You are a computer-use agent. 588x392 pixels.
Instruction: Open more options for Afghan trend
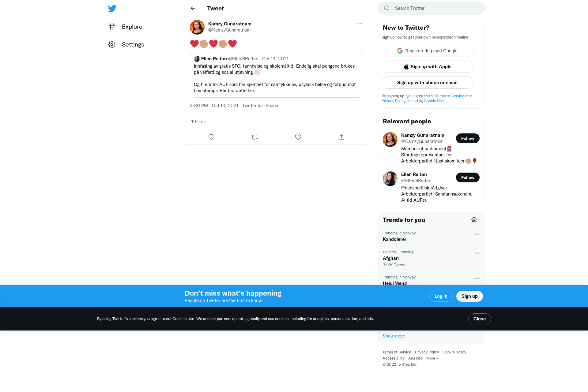click(x=477, y=253)
